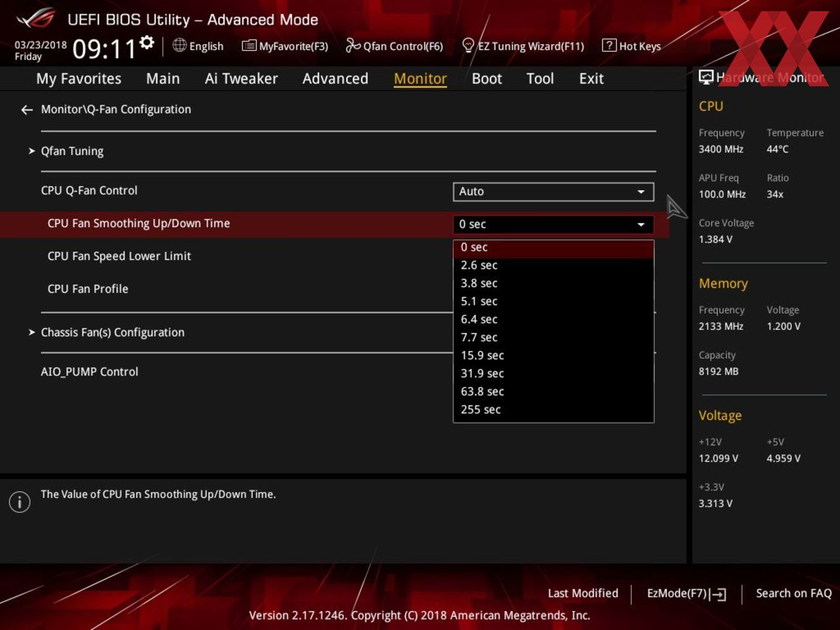Click the 09:11 clock display

coord(104,49)
